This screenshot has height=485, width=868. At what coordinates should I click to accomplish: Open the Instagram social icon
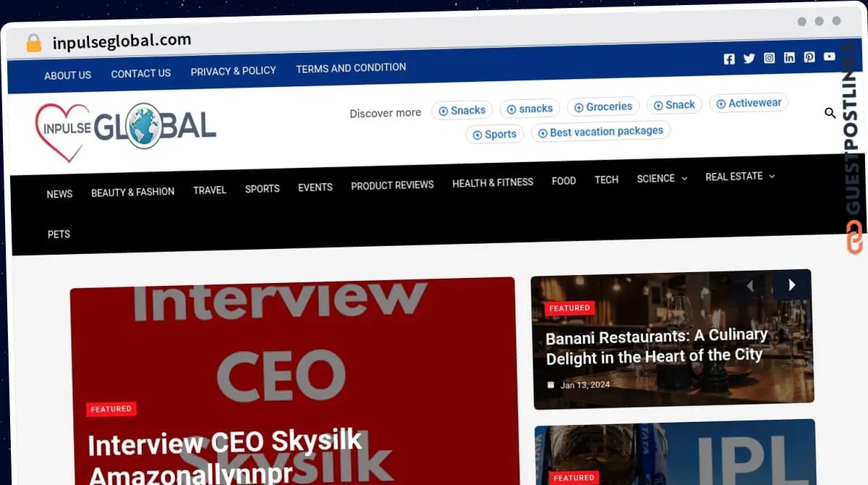[x=770, y=58]
